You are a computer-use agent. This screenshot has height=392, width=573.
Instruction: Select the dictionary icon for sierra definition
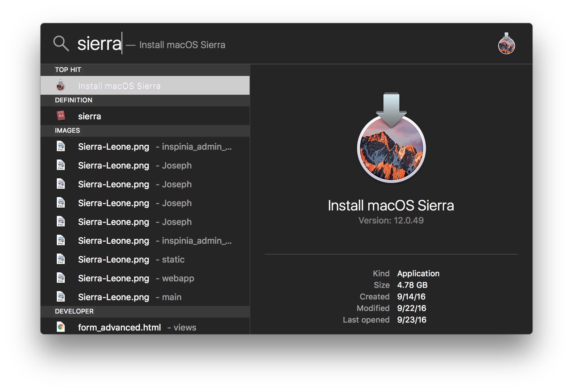pos(61,116)
